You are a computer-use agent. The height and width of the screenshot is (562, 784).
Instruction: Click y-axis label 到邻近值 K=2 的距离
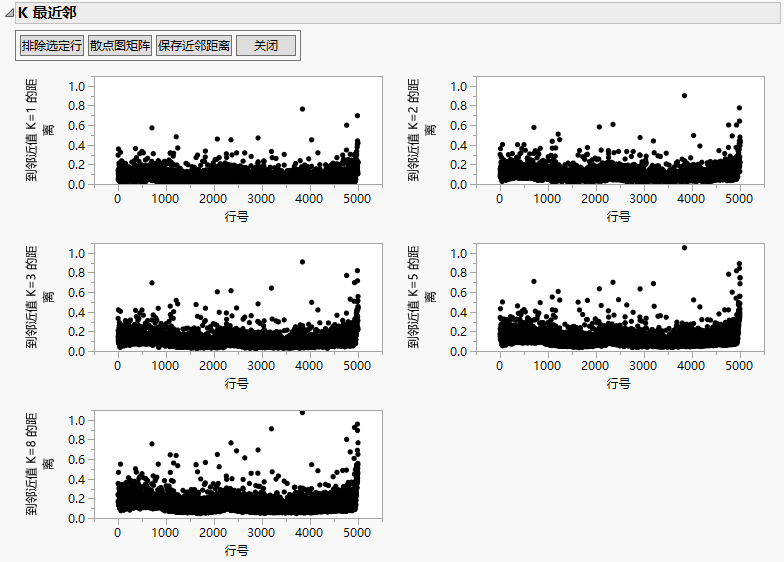422,130
